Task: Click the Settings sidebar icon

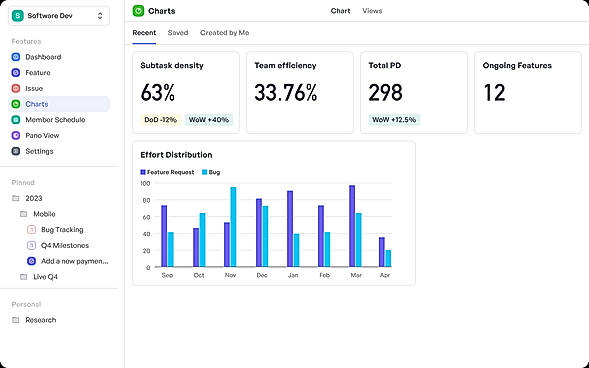Action: (16, 151)
